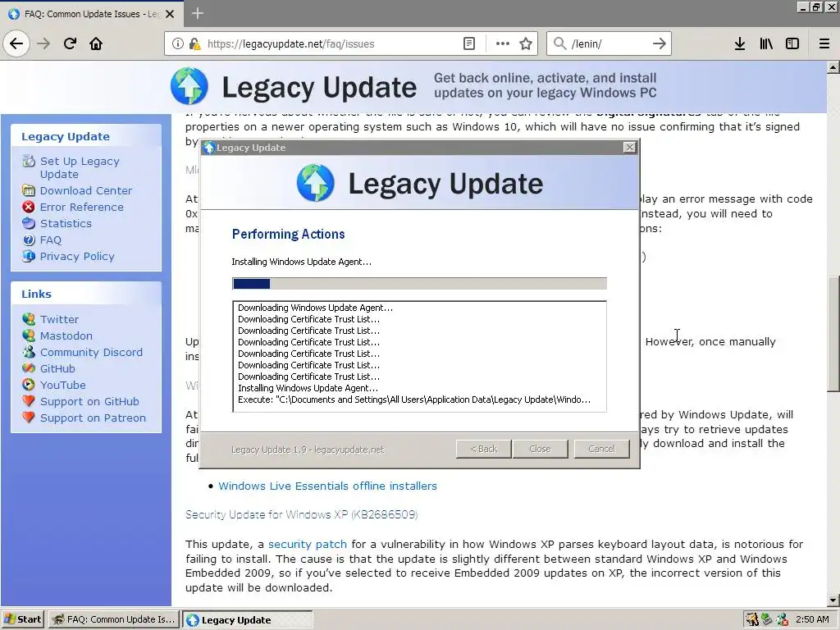The image size is (840, 630).
Task: Open Statistics sidebar link
Action: tap(66, 223)
